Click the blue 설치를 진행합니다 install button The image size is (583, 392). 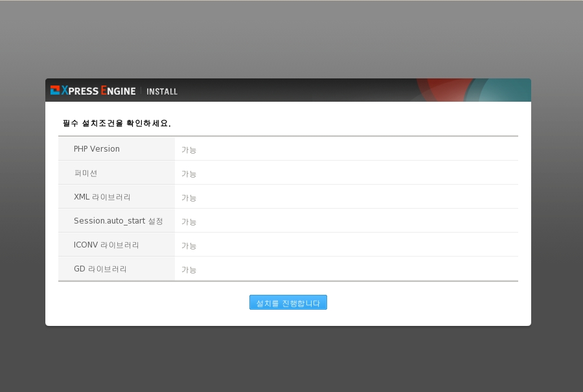[288, 303]
